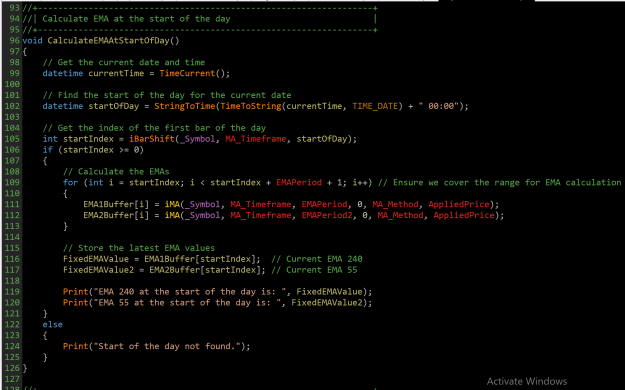Click AppliedPrice parameter on line 111

click(x=459, y=204)
